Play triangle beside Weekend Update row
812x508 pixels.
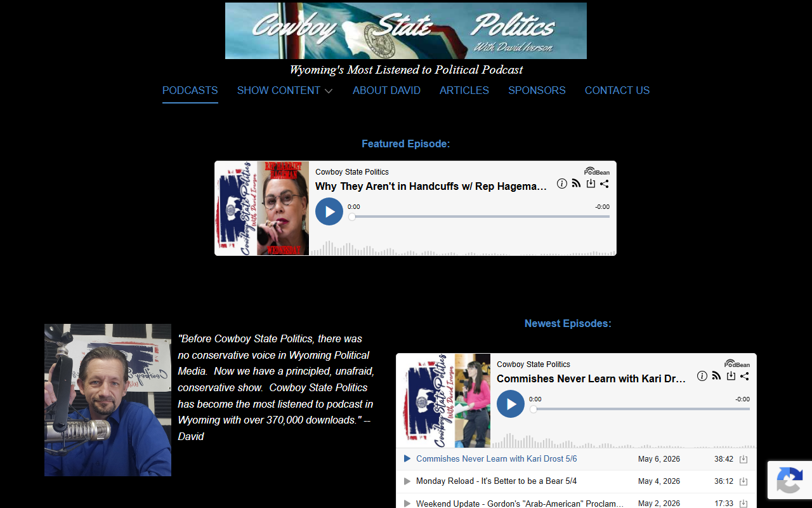pyautogui.click(x=407, y=504)
